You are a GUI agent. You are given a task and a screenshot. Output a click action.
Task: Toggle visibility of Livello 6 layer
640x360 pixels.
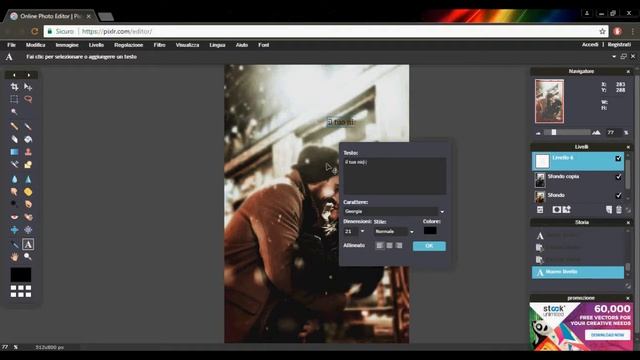[x=618, y=158]
